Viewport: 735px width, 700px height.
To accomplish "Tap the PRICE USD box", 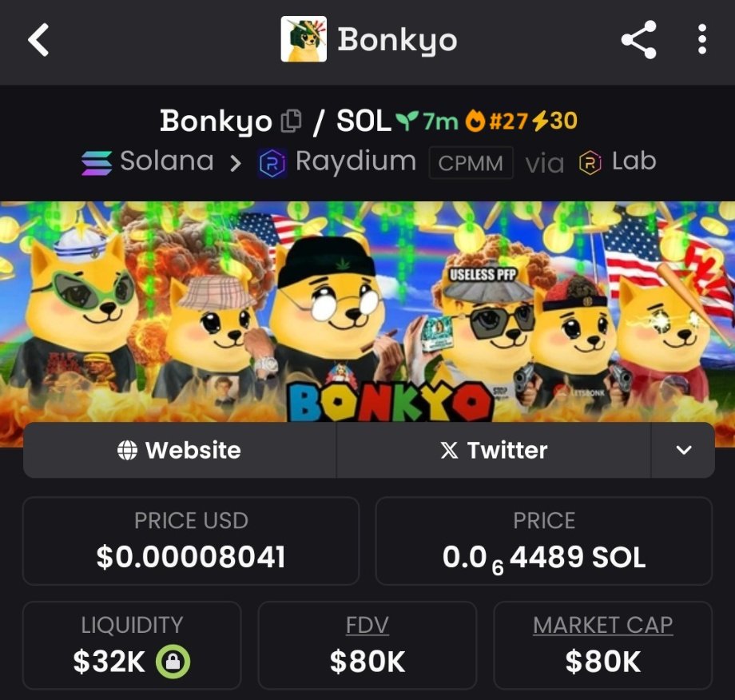I will [191, 541].
